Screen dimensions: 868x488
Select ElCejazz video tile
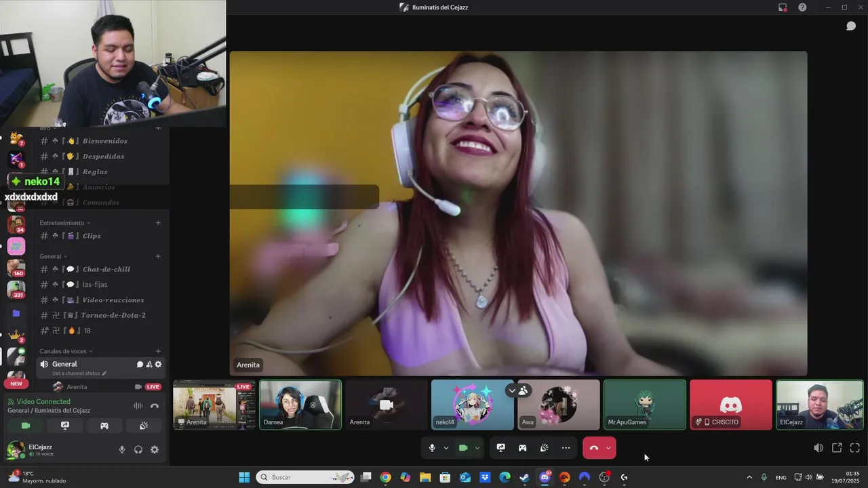(x=820, y=405)
